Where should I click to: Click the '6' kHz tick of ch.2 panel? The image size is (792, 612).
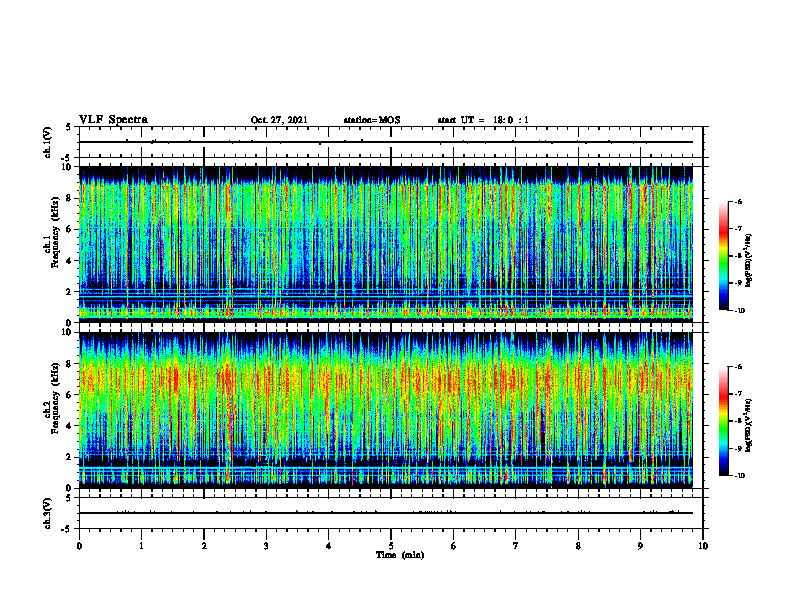pos(70,395)
